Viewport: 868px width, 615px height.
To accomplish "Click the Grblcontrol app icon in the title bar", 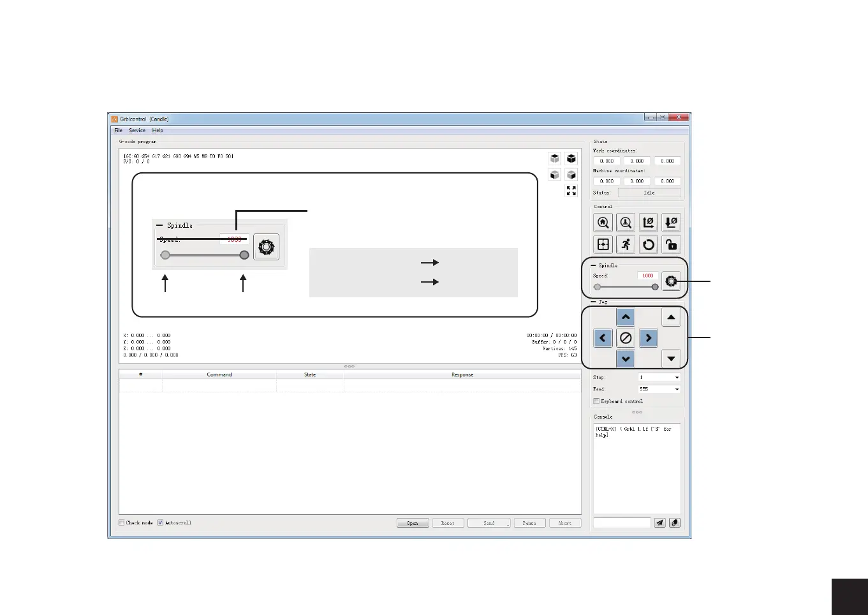I will (x=115, y=119).
